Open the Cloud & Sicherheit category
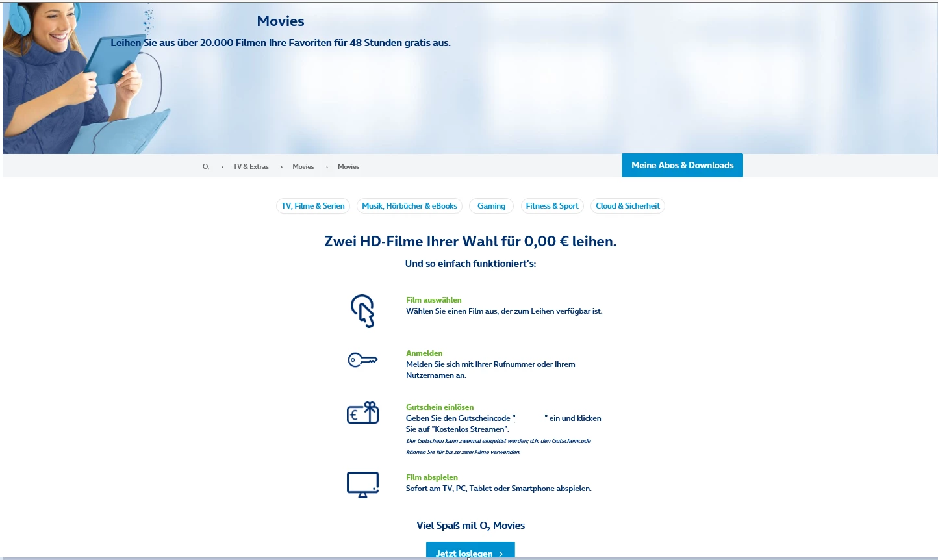This screenshot has width=938, height=560. [627, 206]
